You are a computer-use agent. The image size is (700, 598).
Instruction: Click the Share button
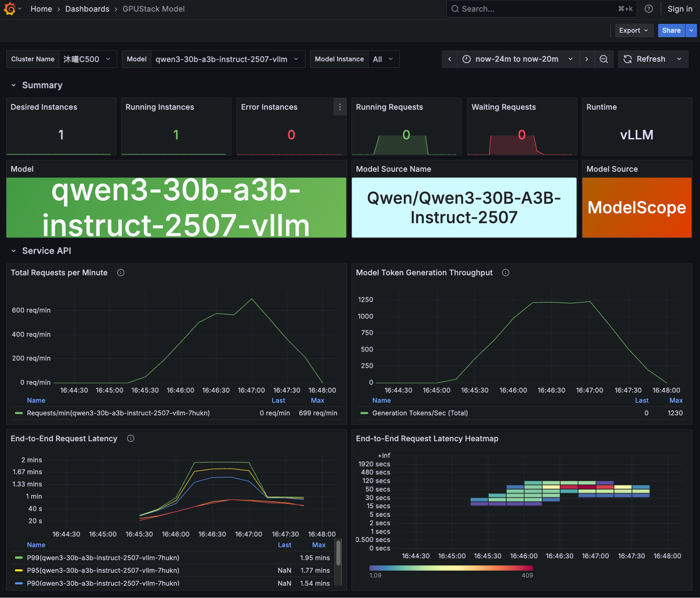pyautogui.click(x=671, y=31)
